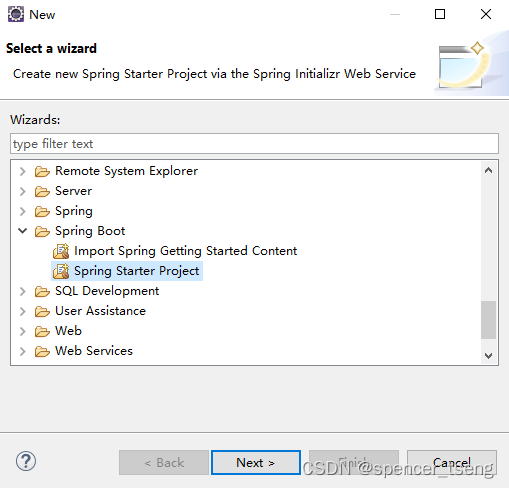
Task: Select Spring Starter Project in the list
Action: pyautogui.click(x=136, y=271)
